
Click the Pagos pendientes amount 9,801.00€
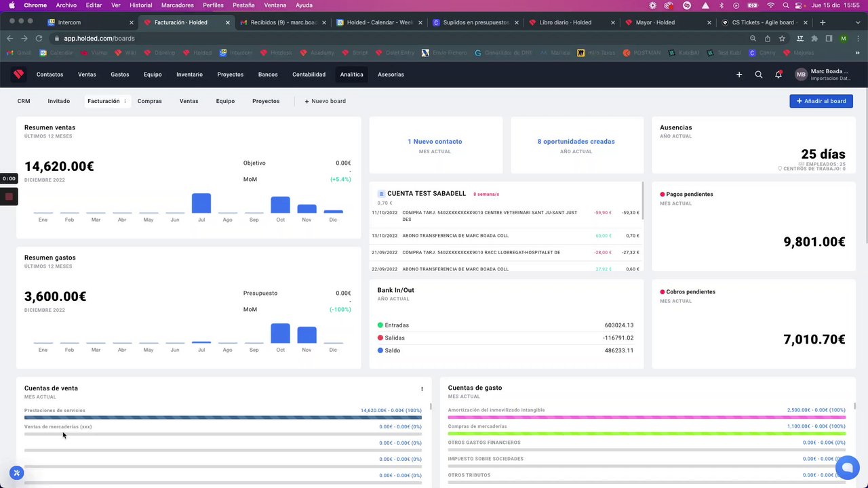(814, 242)
